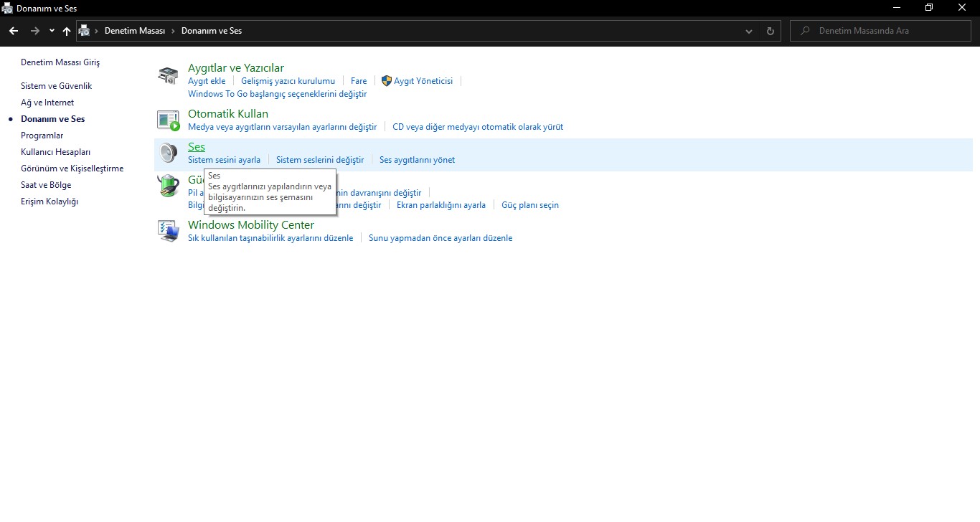The height and width of the screenshot is (522, 980).
Task: Go forward with the forward arrow
Action: pyautogui.click(x=34, y=31)
